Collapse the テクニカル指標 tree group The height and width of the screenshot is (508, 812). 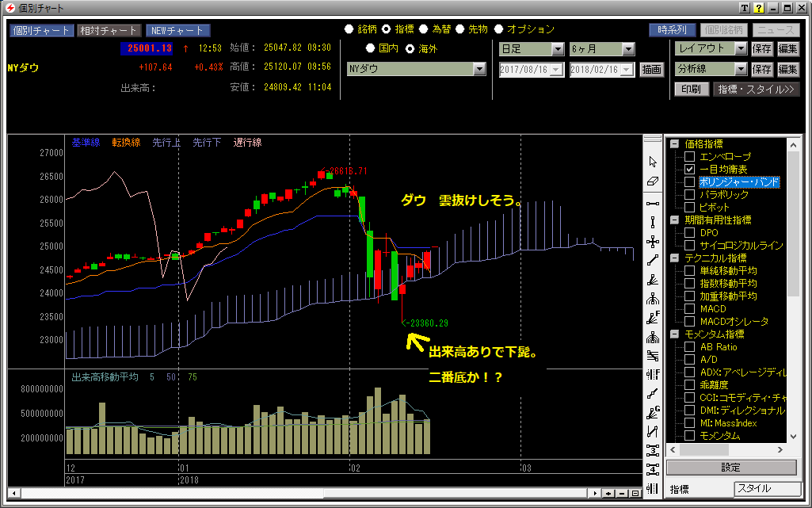tap(674, 258)
